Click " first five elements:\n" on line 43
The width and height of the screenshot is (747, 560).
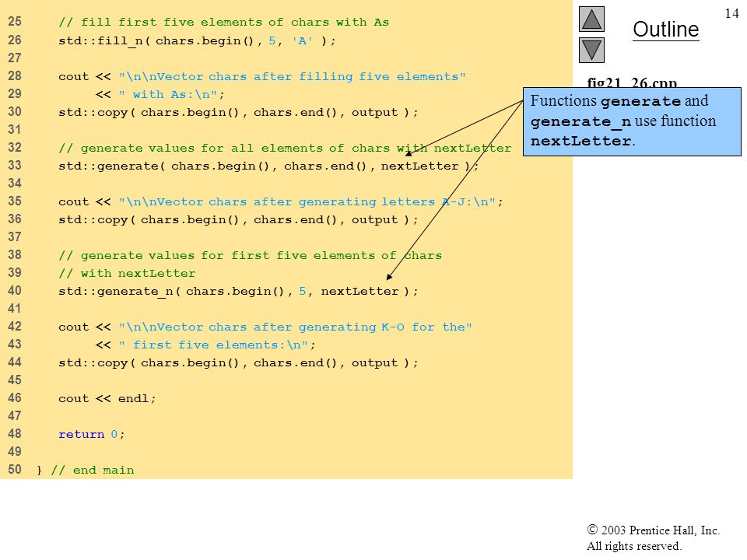[x=213, y=345]
